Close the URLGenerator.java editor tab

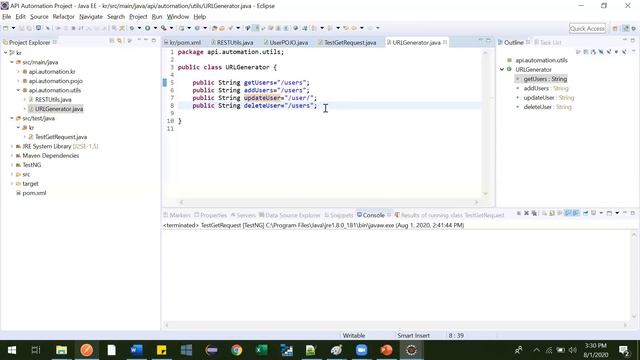click(x=445, y=42)
